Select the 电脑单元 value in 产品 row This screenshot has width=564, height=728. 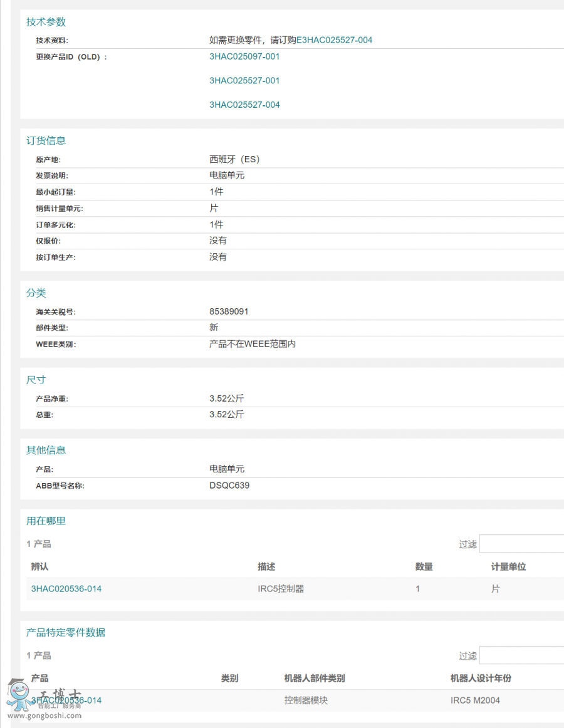point(227,469)
